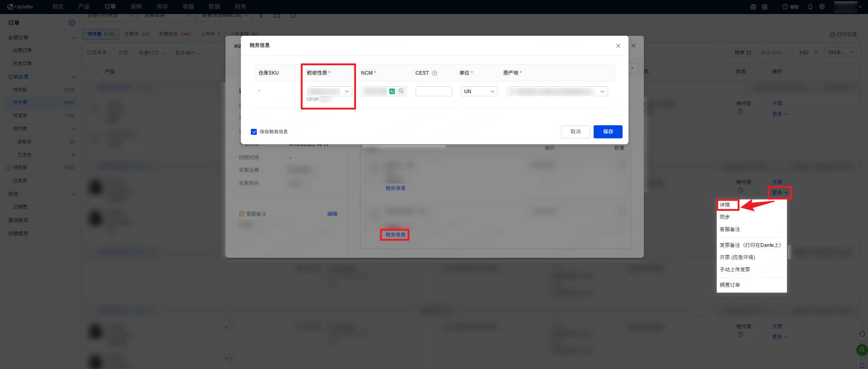Open the account dropdown chevron

click(860, 7)
